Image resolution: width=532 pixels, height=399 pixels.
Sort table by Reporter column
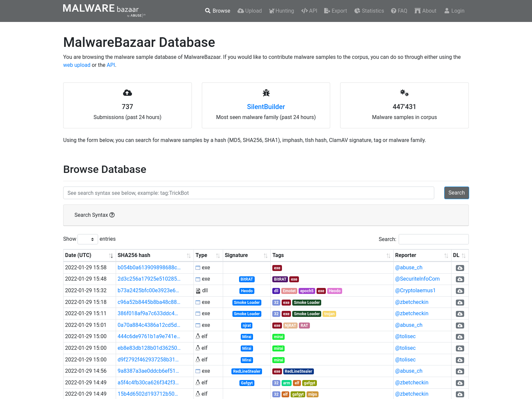[422, 255]
